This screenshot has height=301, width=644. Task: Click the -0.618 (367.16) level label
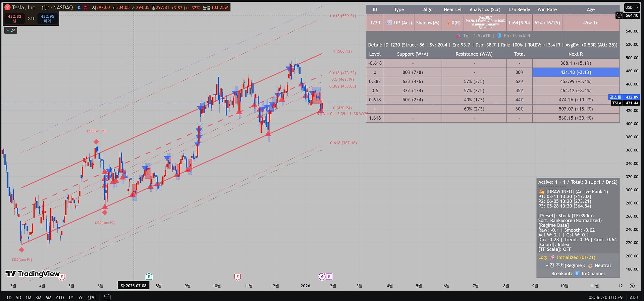(342, 143)
